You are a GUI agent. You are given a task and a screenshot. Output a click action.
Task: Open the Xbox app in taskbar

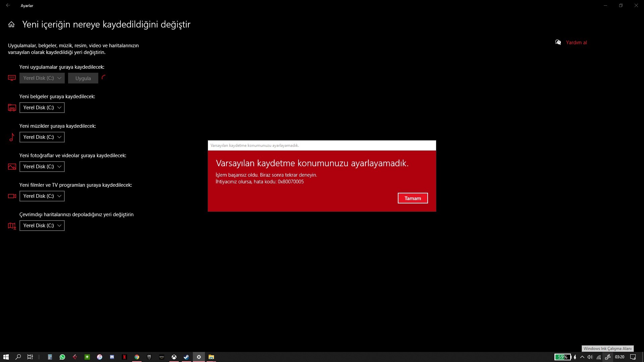point(174,357)
